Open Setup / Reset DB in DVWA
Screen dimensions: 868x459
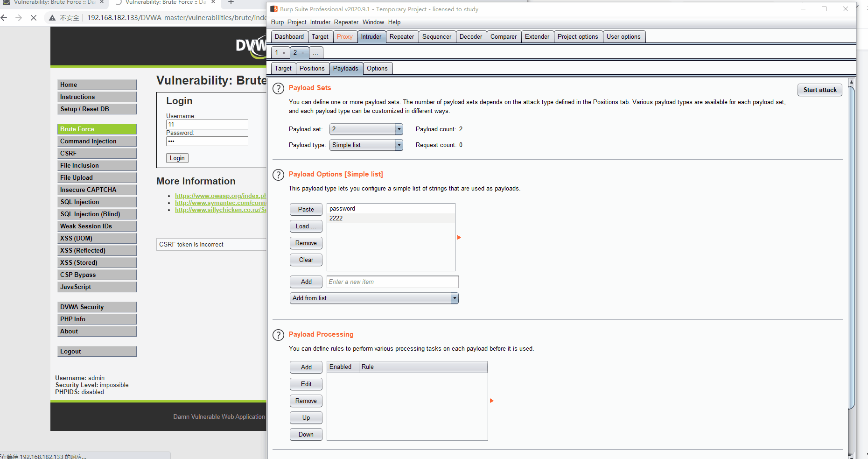click(x=97, y=109)
